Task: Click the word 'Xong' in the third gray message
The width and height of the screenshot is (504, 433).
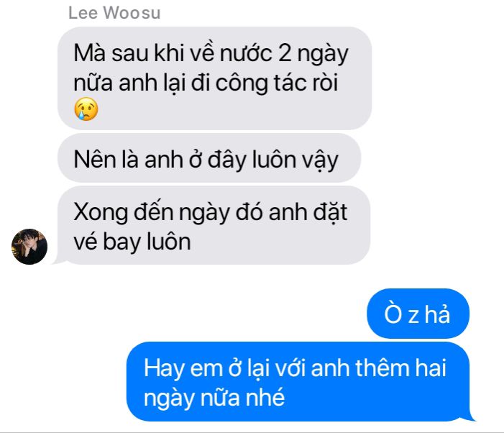Action: click(101, 213)
